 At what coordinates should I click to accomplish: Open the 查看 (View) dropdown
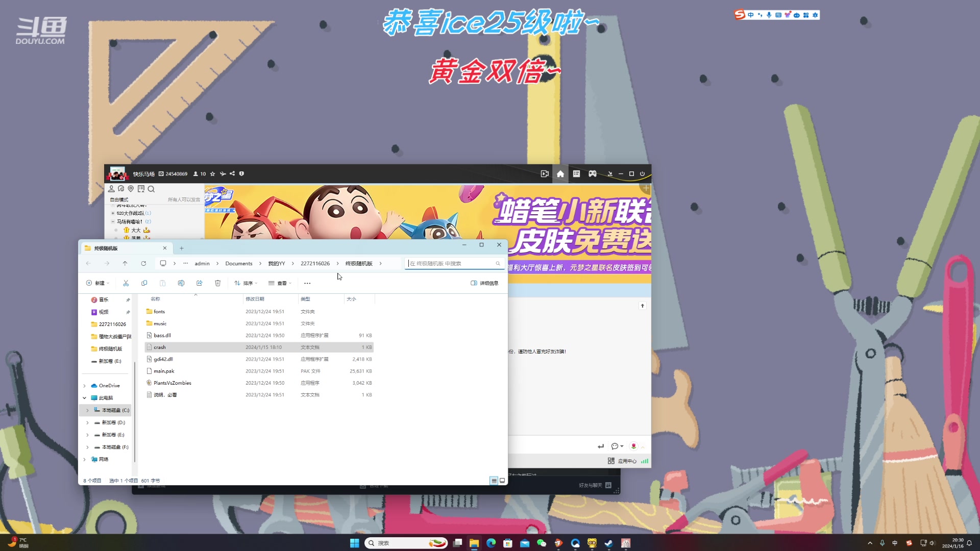tap(280, 283)
